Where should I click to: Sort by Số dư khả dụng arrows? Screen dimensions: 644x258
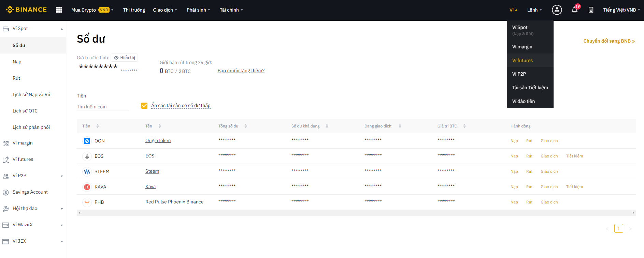point(327,126)
